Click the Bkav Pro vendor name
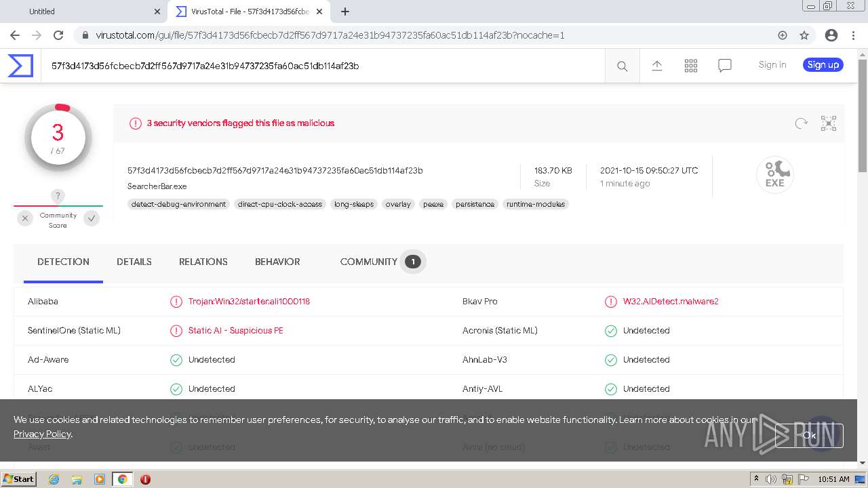The image size is (868, 488). (480, 302)
